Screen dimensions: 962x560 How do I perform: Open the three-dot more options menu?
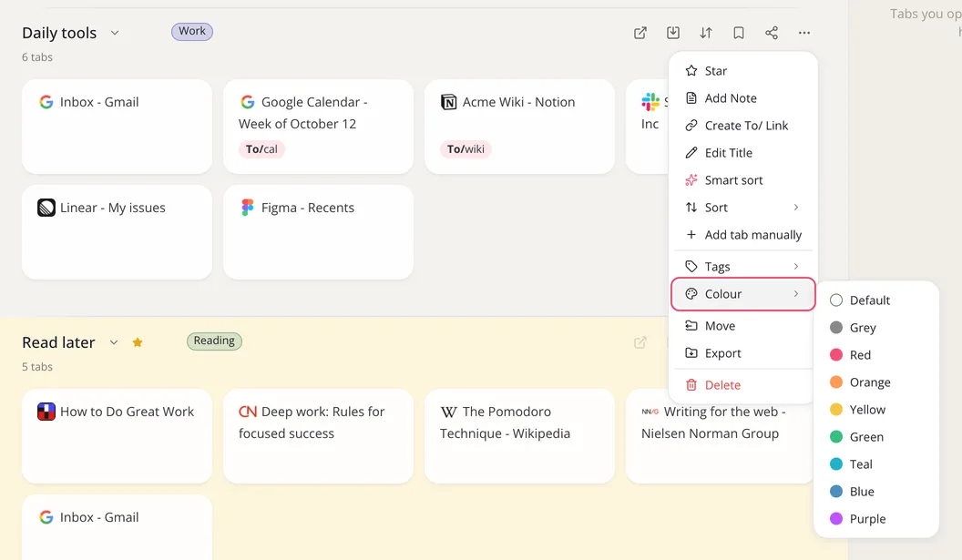click(804, 33)
